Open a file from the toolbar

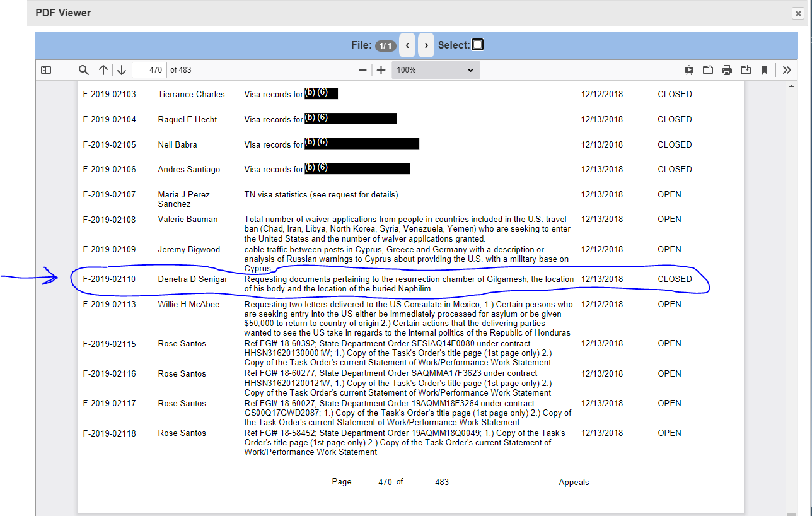click(x=708, y=70)
